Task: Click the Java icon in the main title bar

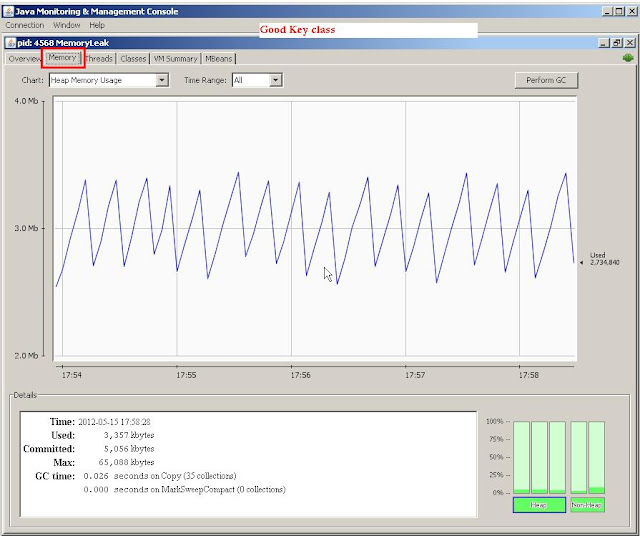Action: [x=8, y=11]
